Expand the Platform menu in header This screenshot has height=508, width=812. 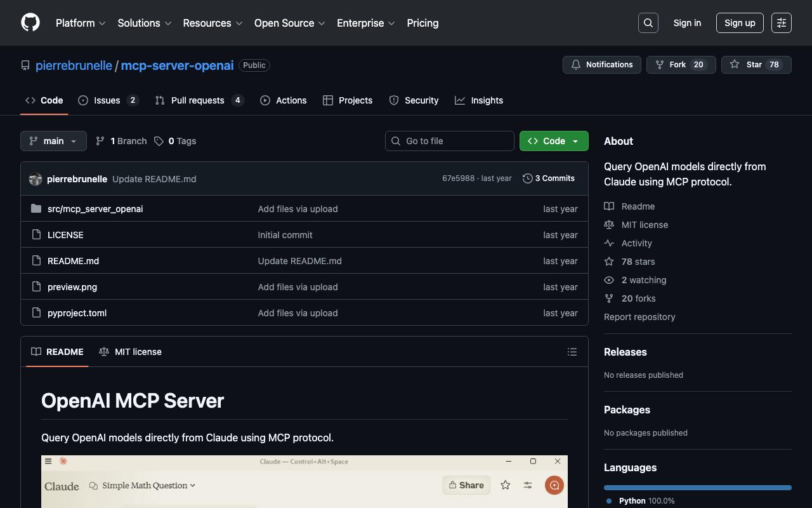81,23
